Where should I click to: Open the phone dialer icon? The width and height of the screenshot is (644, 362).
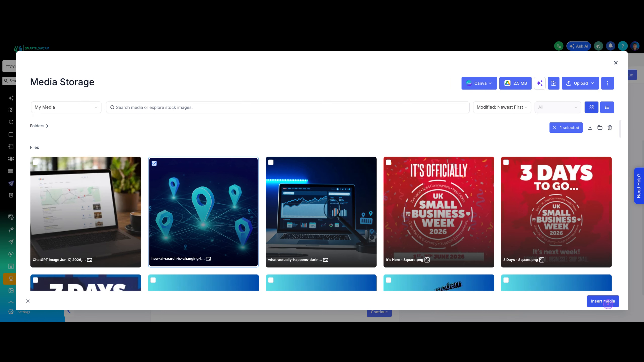coord(558,46)
